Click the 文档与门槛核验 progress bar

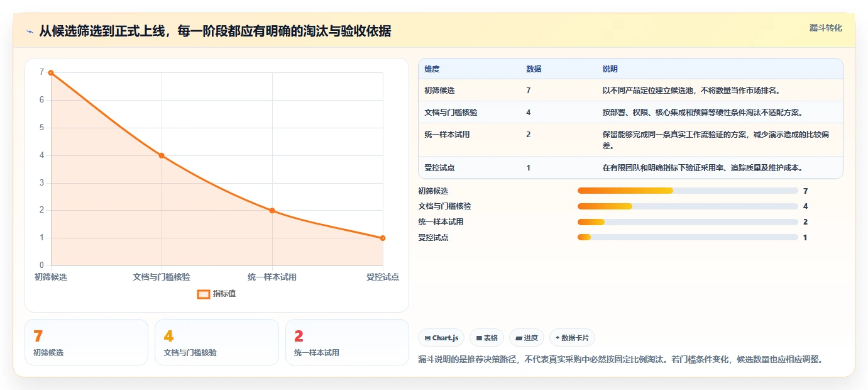point(688,206)
